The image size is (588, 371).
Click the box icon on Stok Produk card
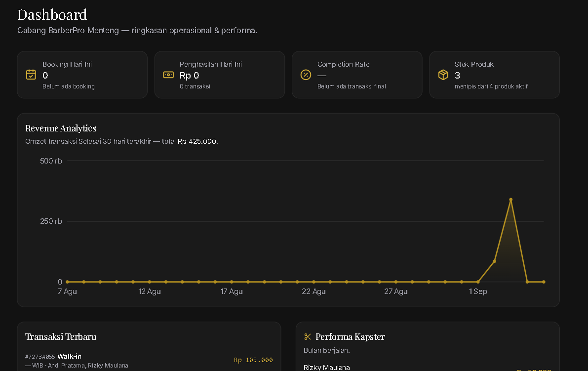click(443, 75)
